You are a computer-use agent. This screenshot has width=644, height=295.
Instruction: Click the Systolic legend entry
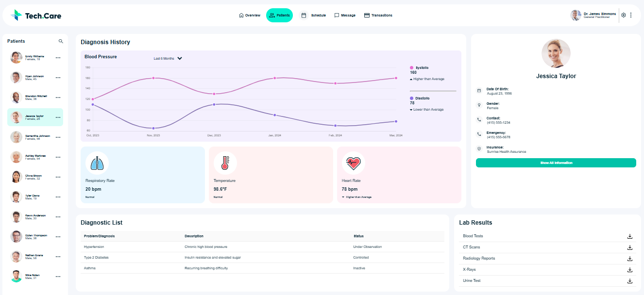[420, 68]
